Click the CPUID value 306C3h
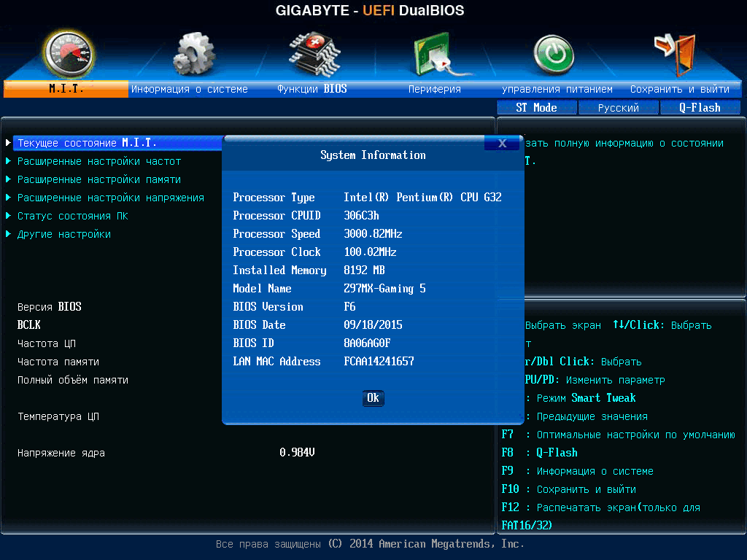This screenshot has width=747, height=560. (x=361, y=216)
